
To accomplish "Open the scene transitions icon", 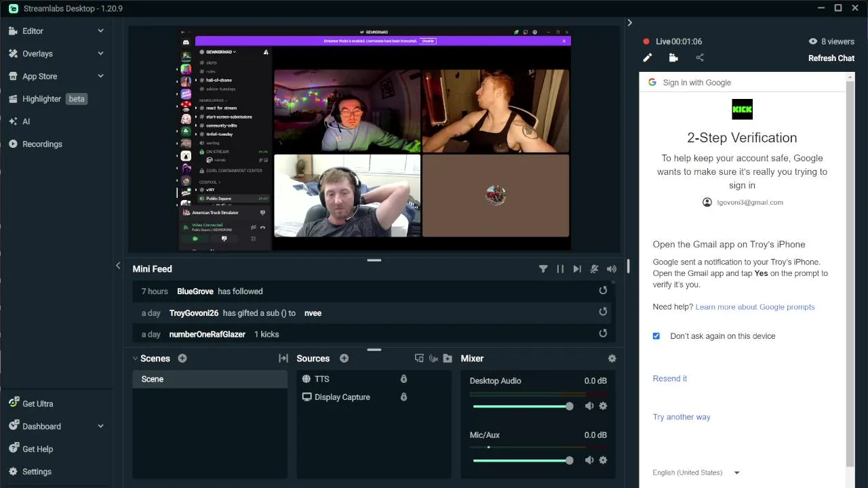I will point(283,359).
